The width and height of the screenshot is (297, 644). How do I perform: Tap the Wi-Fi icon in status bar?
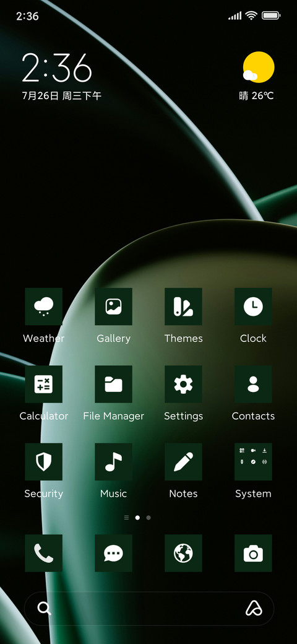(251, 15)
